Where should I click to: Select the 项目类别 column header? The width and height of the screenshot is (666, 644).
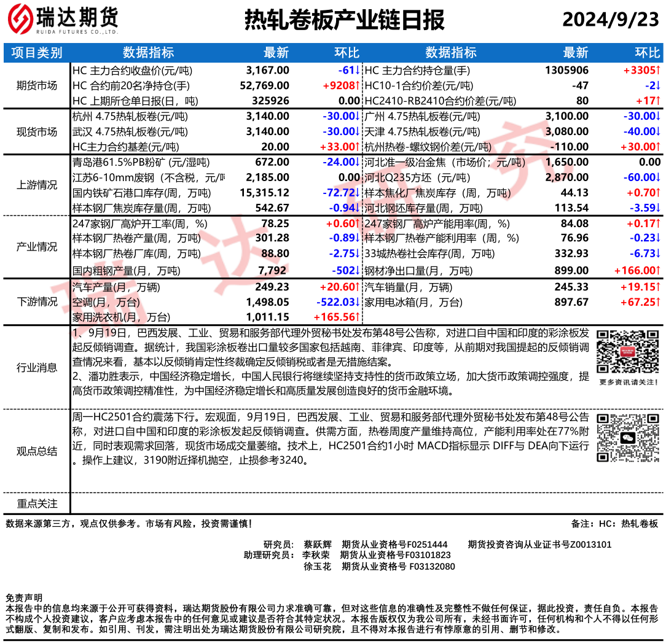pos(37,53)
